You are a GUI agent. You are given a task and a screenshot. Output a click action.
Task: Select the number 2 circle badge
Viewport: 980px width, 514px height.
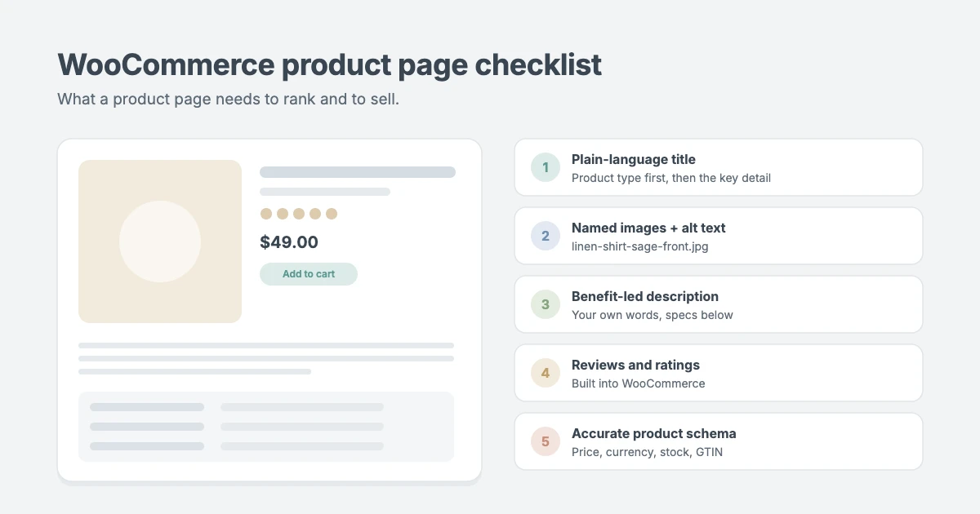click(546, 236)
